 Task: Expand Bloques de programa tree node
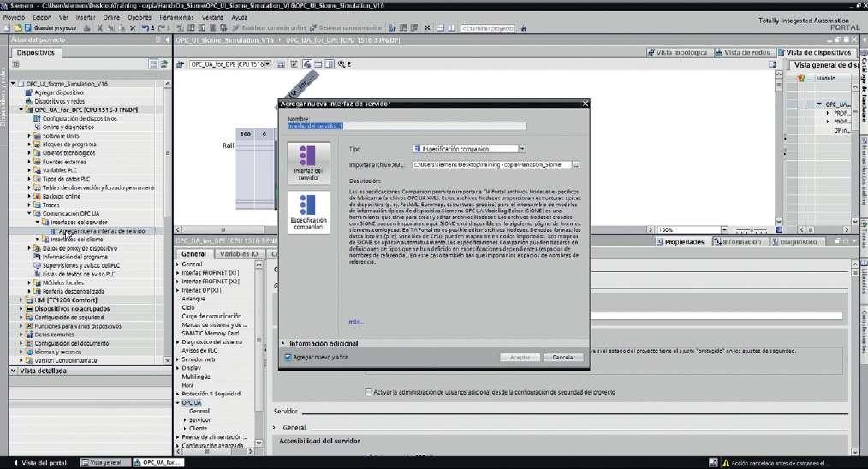click(x=29, y=145)
